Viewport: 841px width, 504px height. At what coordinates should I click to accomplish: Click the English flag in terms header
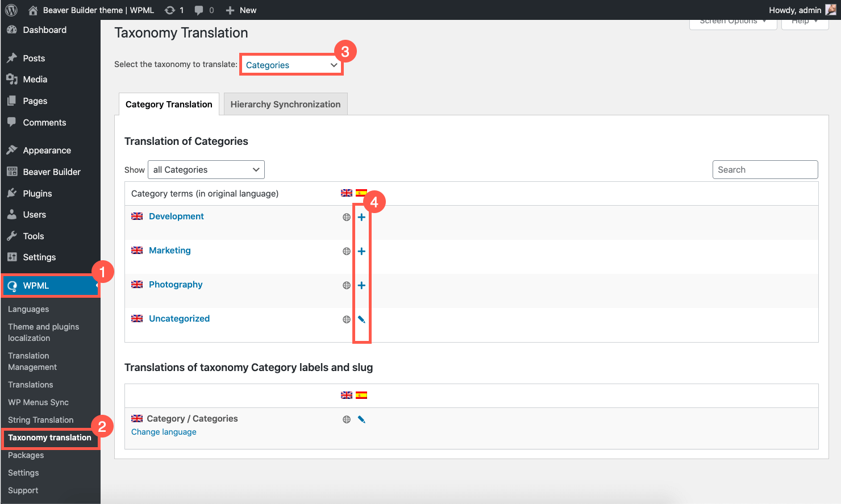click(346, 193)
